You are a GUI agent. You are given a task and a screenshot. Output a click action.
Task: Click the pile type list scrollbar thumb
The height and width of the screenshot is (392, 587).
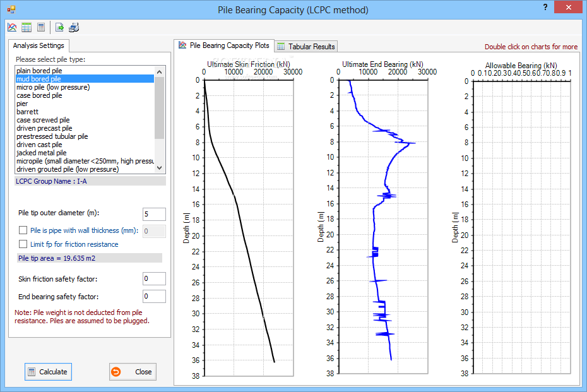pos(160,107)
